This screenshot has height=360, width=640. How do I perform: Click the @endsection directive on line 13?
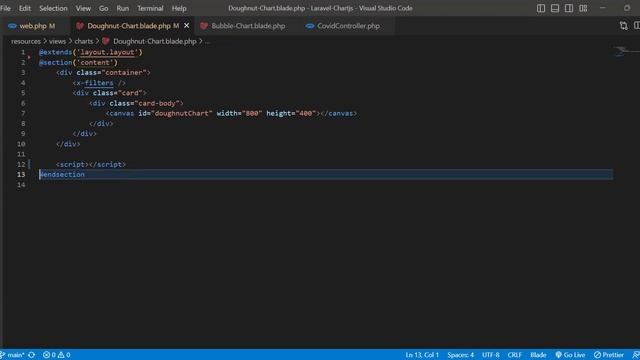(62, 175)
